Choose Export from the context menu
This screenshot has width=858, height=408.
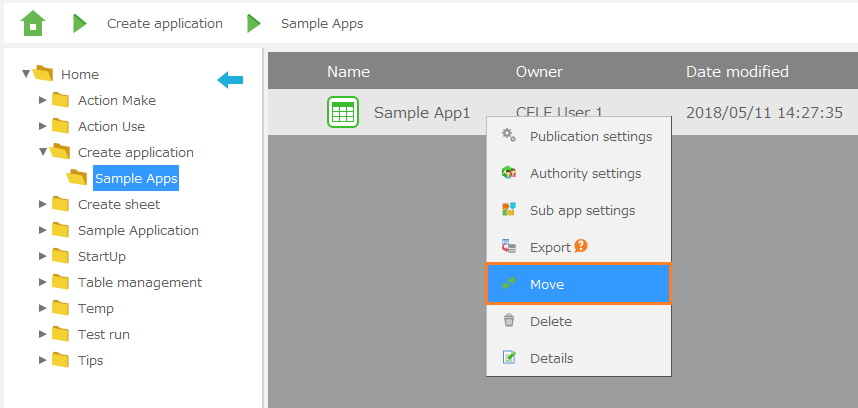click(550, 247)
